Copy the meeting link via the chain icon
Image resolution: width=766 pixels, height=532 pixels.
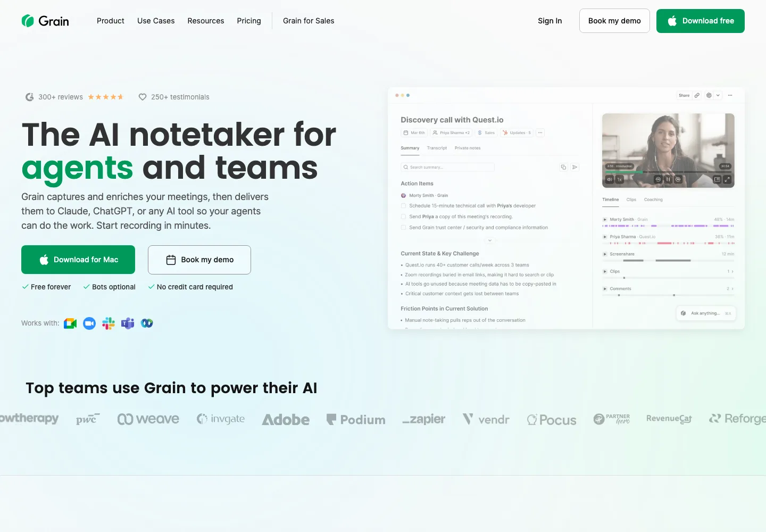click(x=697, y=95)
